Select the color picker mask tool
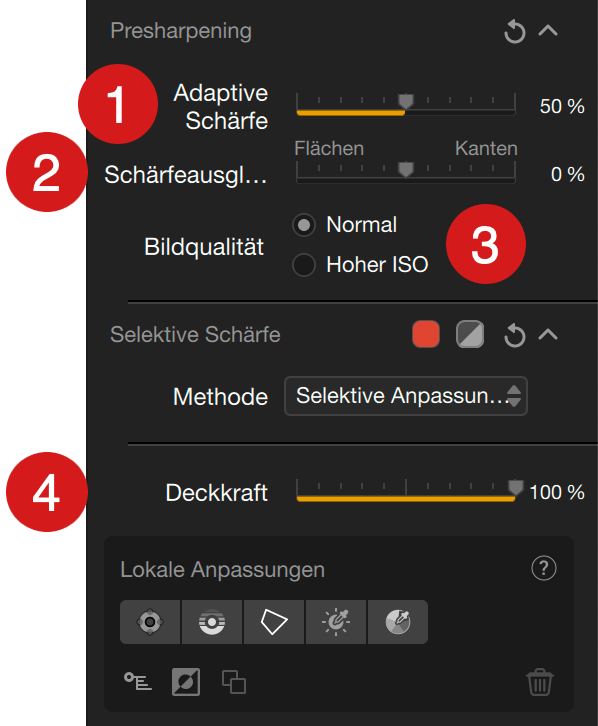The width and height of the screenshot is (598, 726). pyautogui.click(x=398, y=622)
